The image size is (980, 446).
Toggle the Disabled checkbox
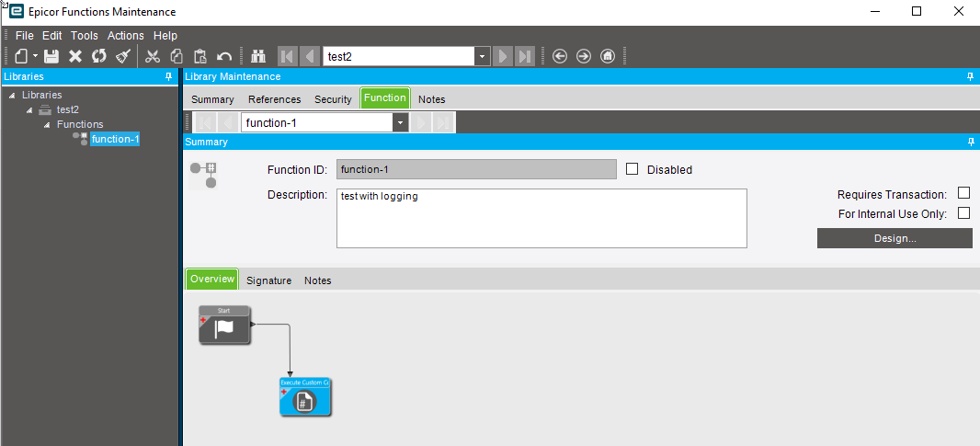point(632,169)
